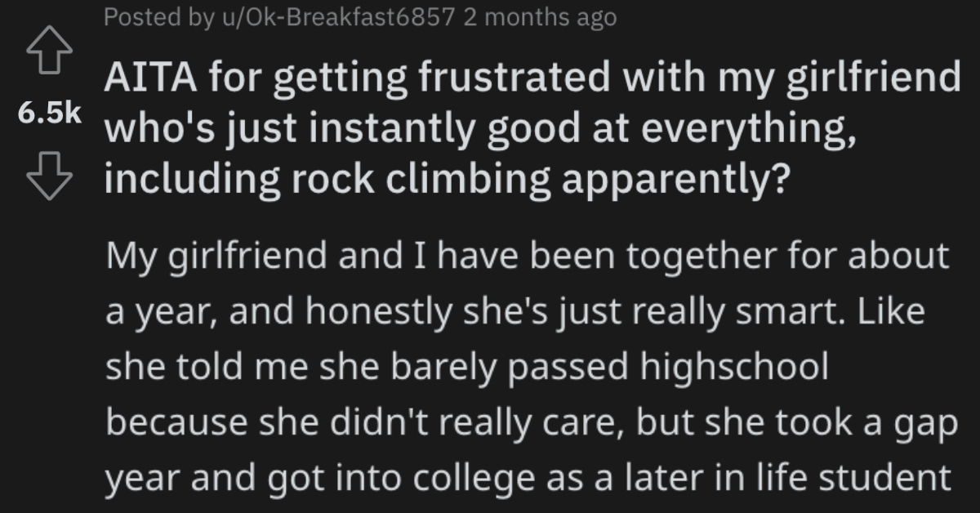
Task: Downvote the post about rock climbing
Action: (51, 174)
